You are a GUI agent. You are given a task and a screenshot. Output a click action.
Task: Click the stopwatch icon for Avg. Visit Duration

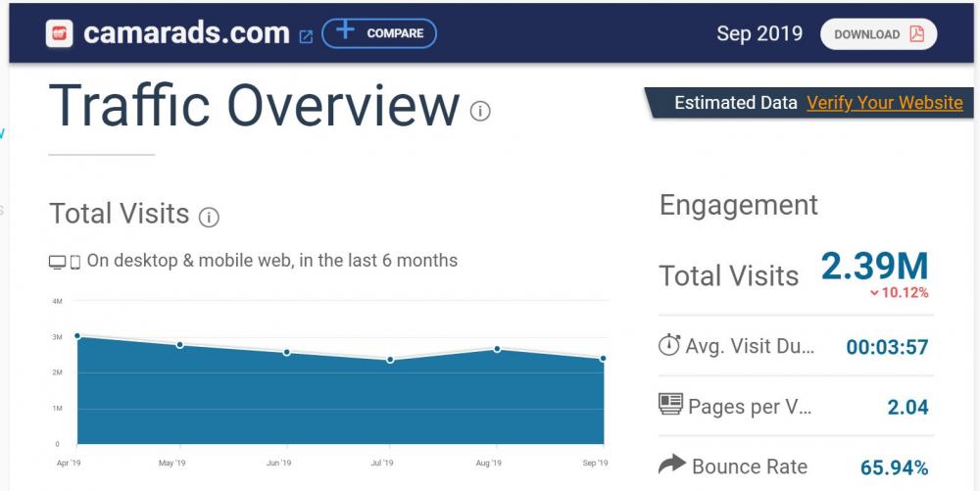669,346
